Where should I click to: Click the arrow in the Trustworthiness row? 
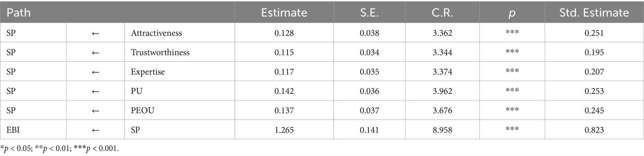pyautogui.click(x=95, y=52)
